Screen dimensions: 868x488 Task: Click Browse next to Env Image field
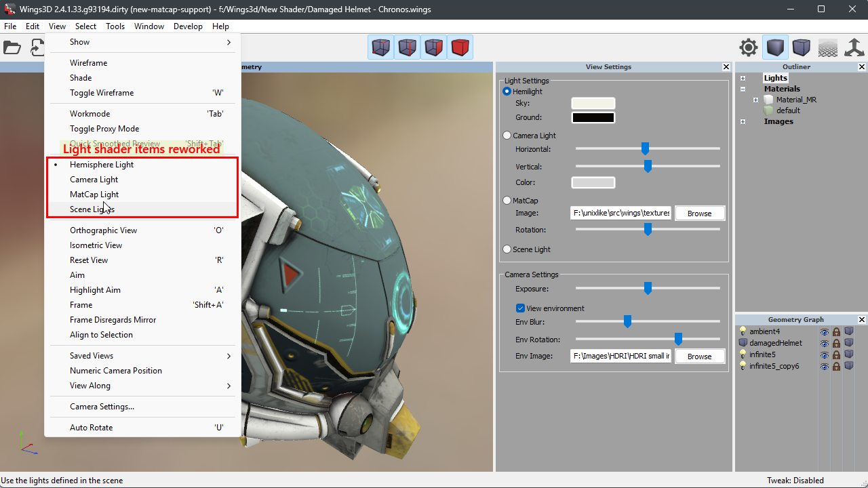(700, 356)
